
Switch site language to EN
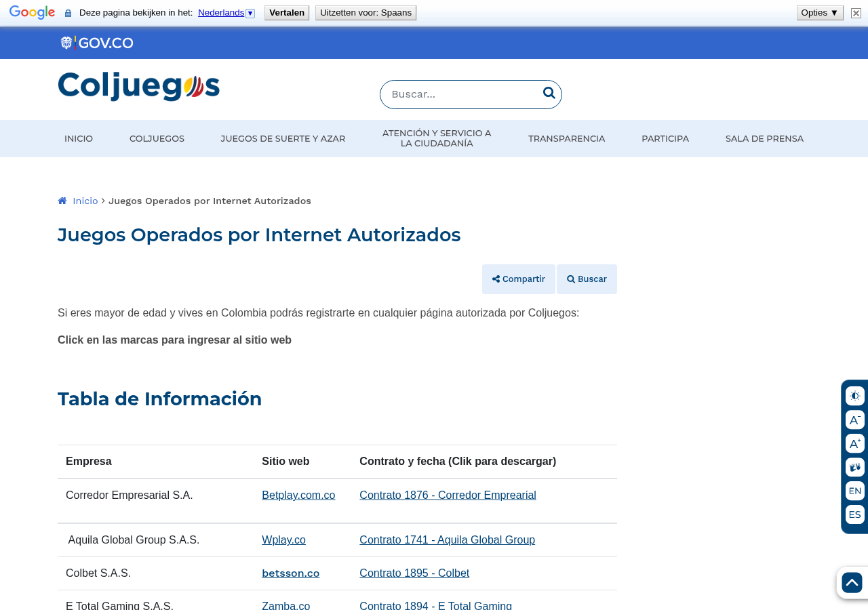tap(854, 491)
